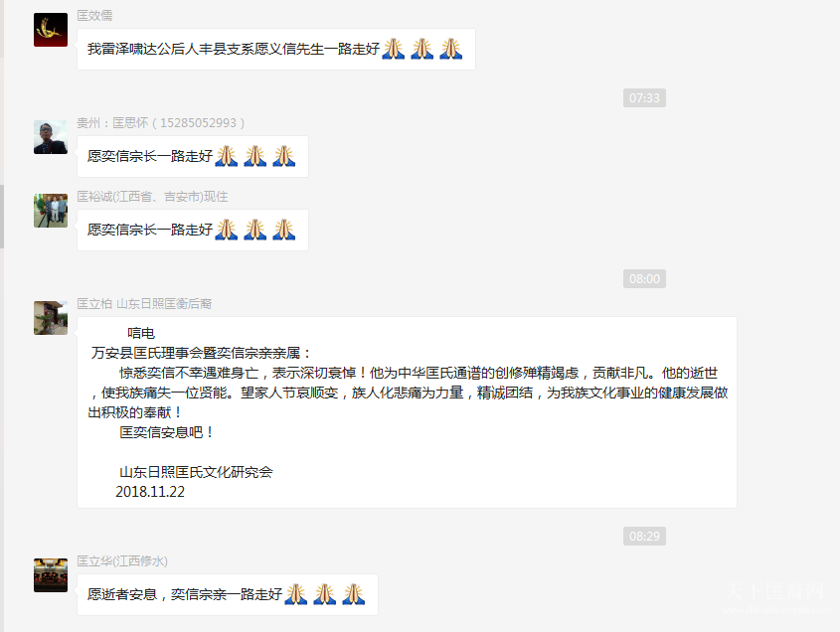This screenshot has width=840, height=632.
Task: Click sender name 匡立华(江西修水)
Action: (x=122, y=561)
